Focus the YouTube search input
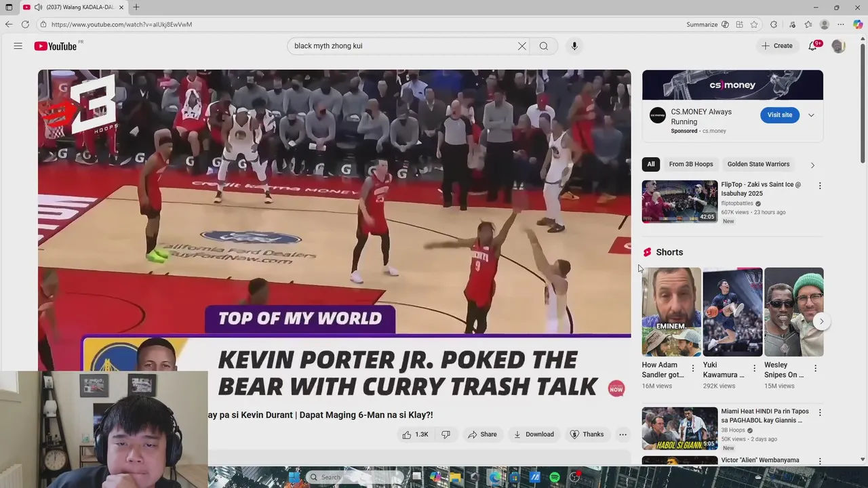Image resolution: width=868 pixels, height=488 pixels. 403,46
